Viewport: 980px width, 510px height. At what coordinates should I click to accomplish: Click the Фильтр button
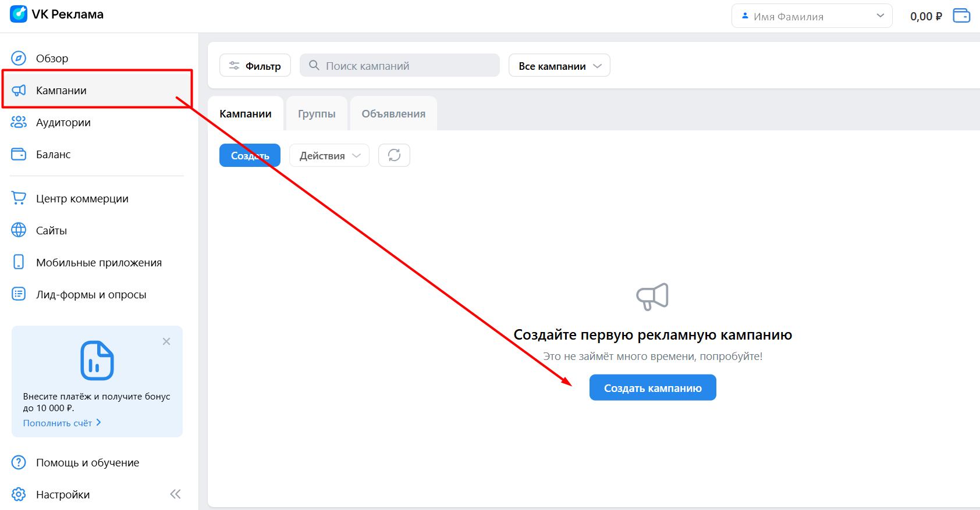(x=255, y=66)
